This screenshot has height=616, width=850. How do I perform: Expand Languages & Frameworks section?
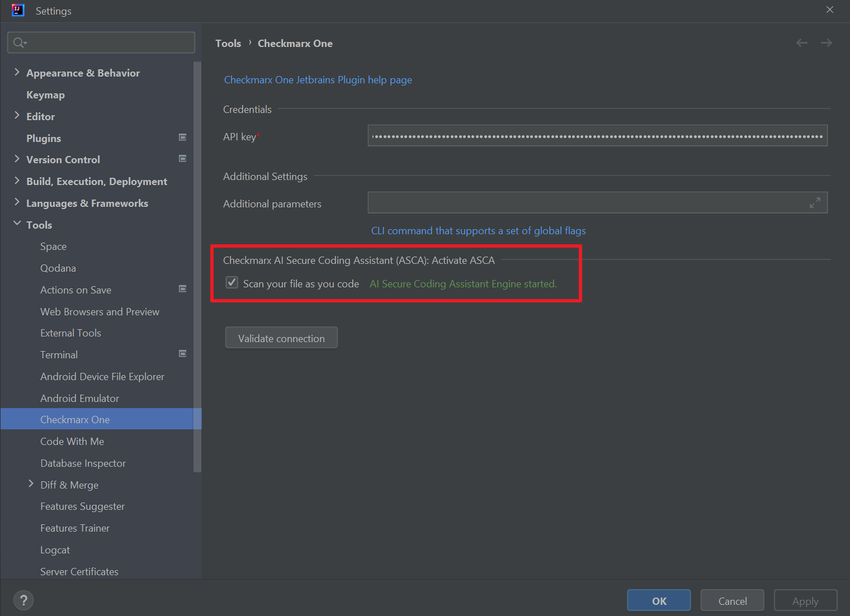click(17, 202)
